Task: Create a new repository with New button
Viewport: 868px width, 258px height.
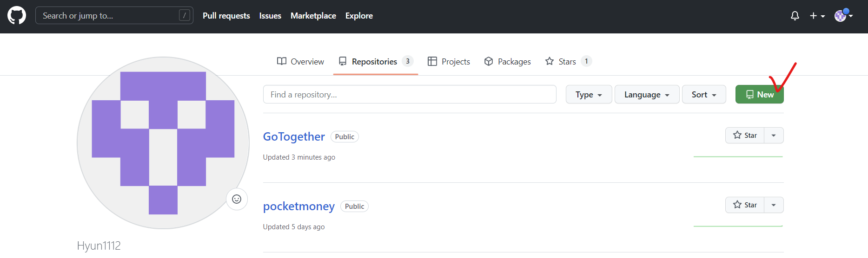Action: tap(759, 94)
